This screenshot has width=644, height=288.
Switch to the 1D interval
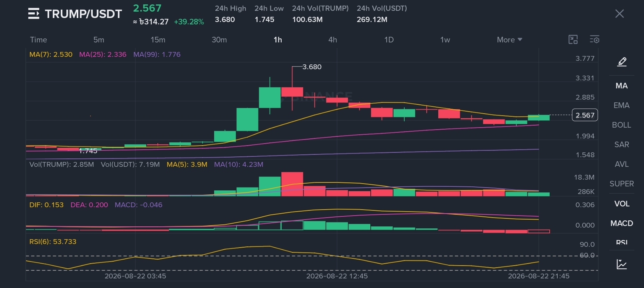(x=389, y=40)
